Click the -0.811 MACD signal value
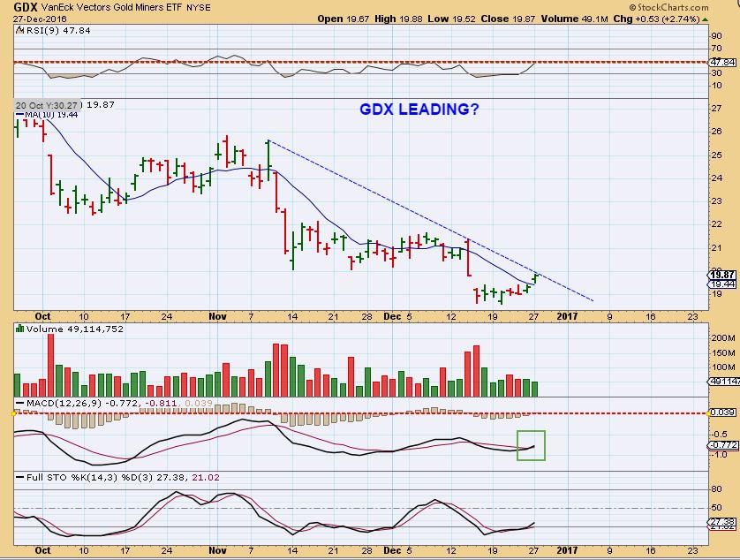The width and height of the screenshot is (740, 560). point(162,404)
